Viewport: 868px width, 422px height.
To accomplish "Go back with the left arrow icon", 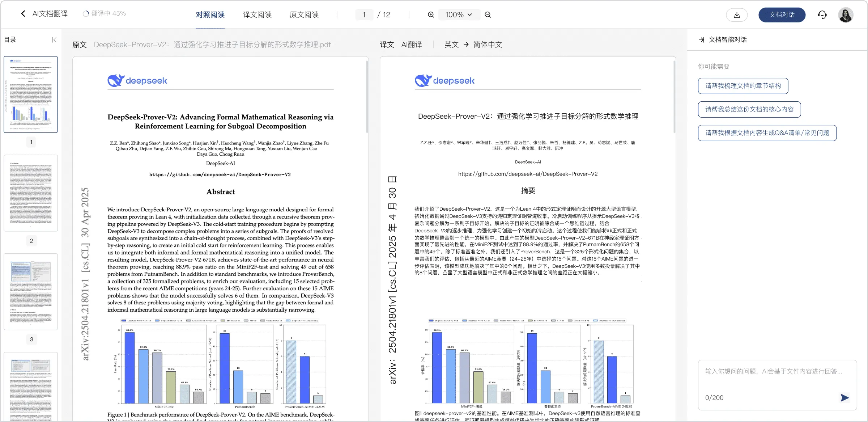I will pyautogui.click(x=23, y=14).
